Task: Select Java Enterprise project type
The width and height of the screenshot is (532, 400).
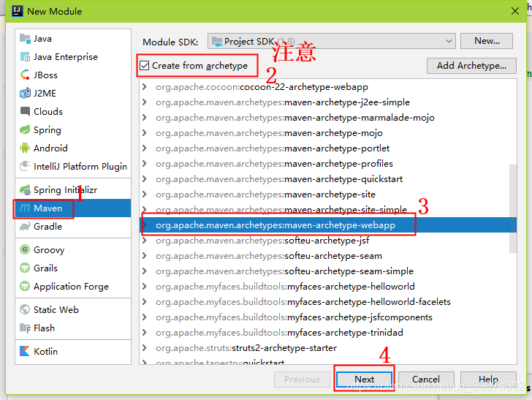Action: pos(73,57)
